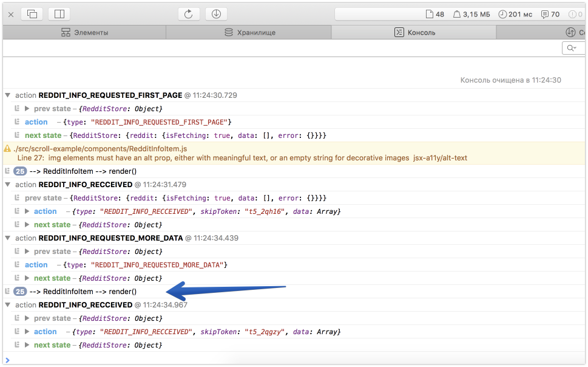Open the ./src/scroll-example/components/RedditInfoItem.js path
This screenshot has height=367, width=588.
point(100,149)
